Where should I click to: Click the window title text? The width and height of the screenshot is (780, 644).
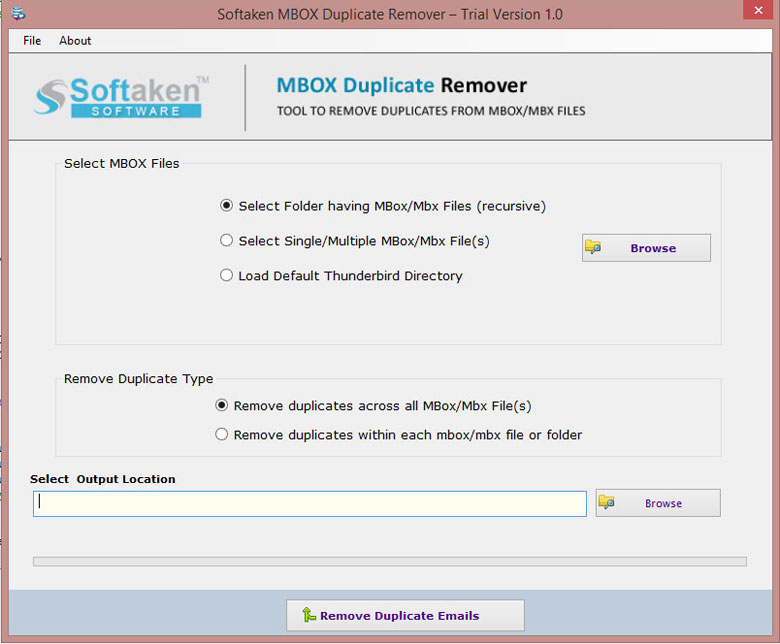point(390,14)
